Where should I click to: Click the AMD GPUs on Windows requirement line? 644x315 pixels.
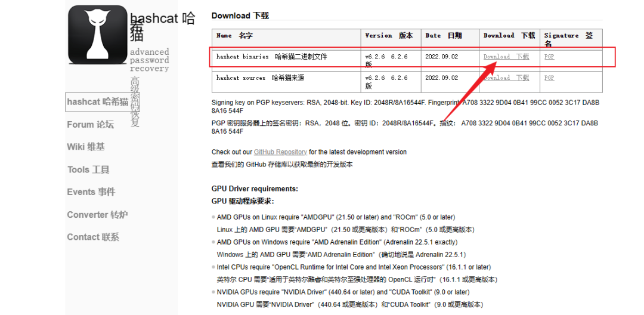pyautogui.click(x=337, y=242)
